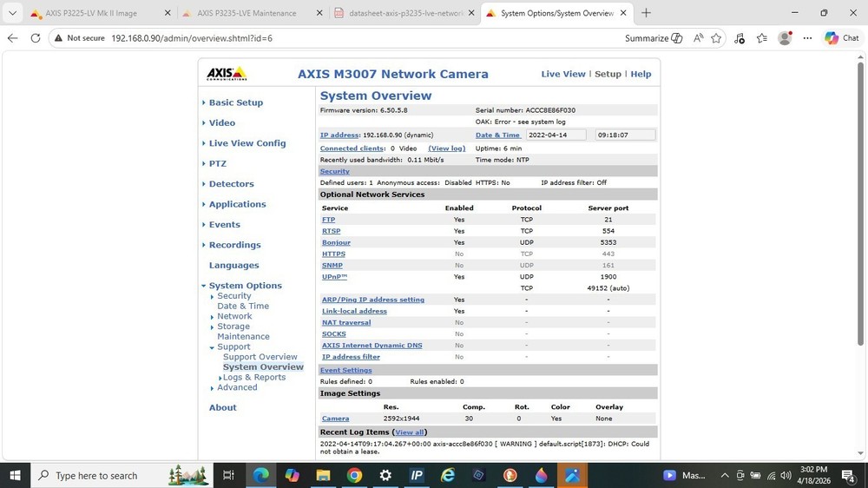868x488 pixels.
Task: Open AXIS Internet Dynamic DNS link
Action: 372,346
